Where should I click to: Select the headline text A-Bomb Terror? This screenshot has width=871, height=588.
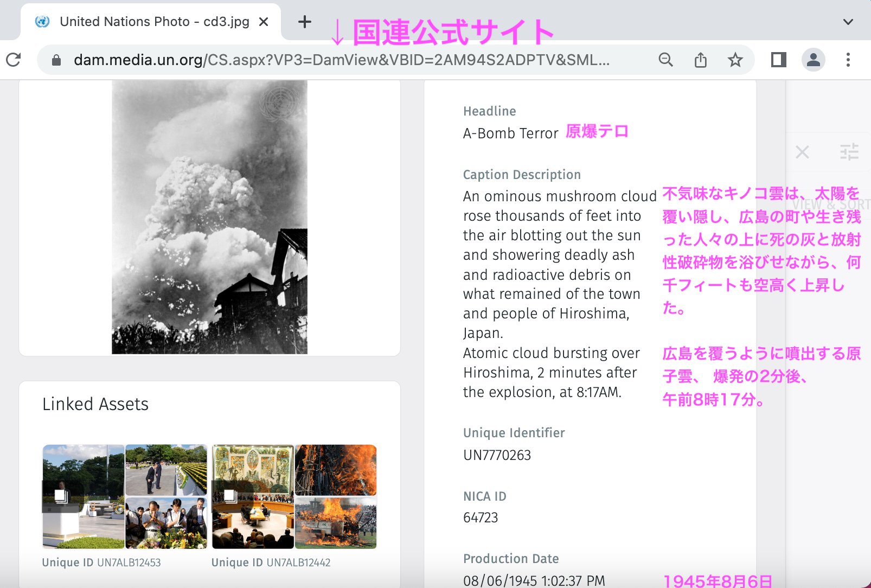510,133
